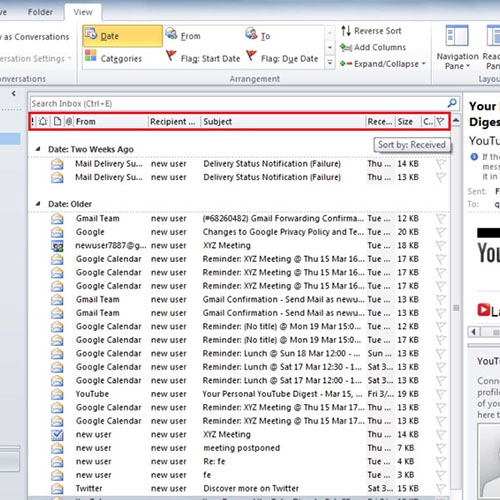Select the Google Privacy Policy envelope icon
Image resolution: width=500 pixels, height=500 pixels.
(x=57, y=232)
